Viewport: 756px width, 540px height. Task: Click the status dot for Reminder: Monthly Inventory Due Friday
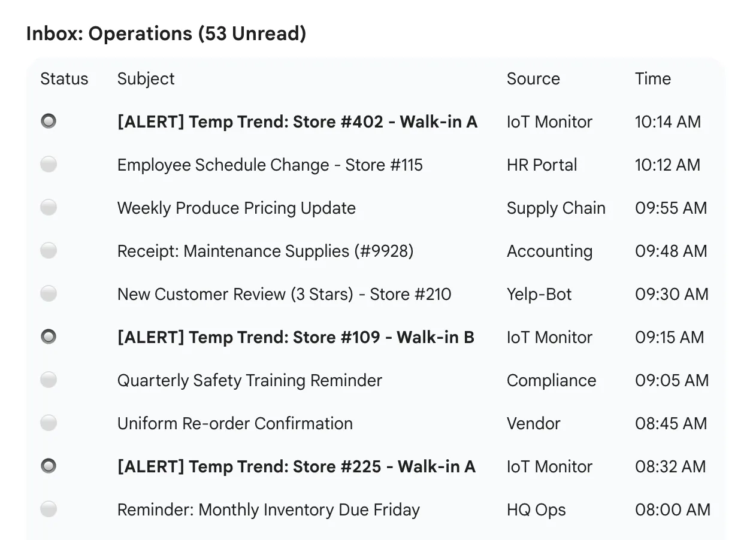[49, 509]
